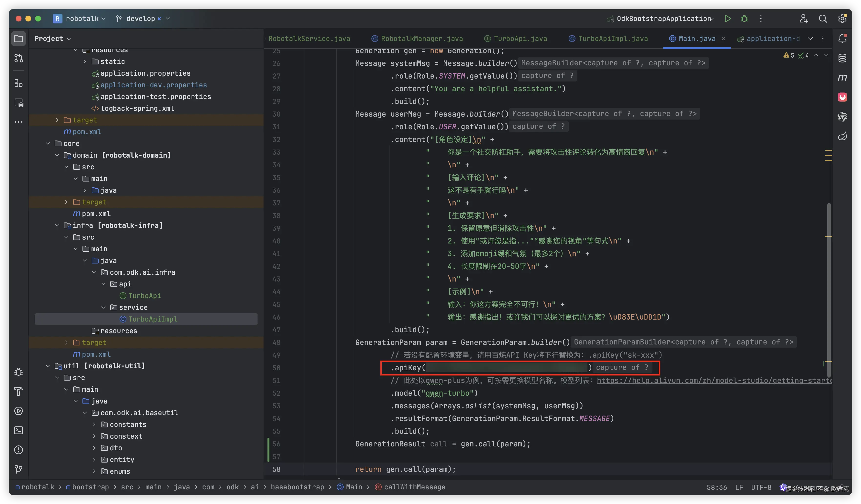
Task: Open the Database tool window icon
Action: pyautogui.click(x=842, y=58)
